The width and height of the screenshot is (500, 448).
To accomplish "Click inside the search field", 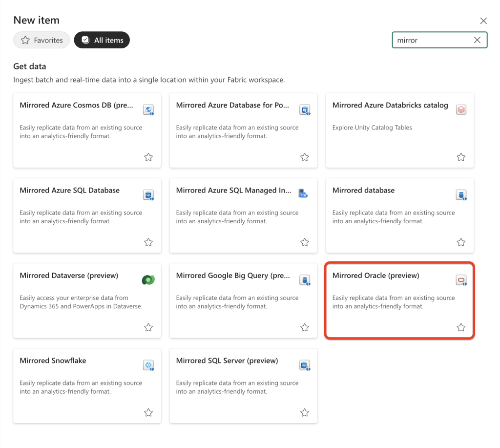I will (430, 40).
